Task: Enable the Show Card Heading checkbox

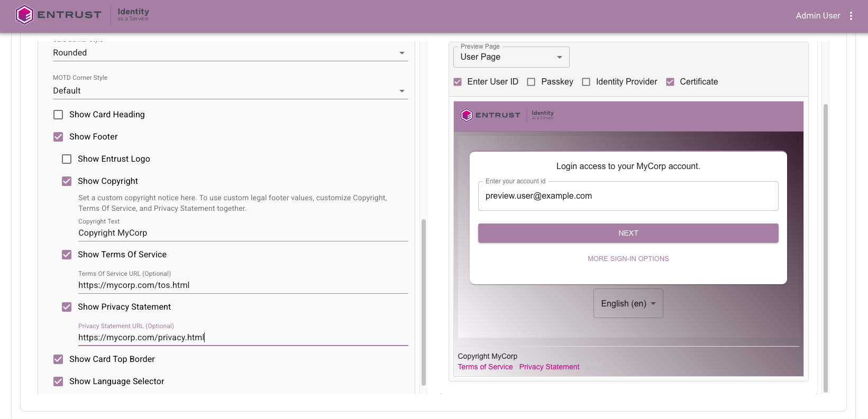Action: [x=58, y=115]
